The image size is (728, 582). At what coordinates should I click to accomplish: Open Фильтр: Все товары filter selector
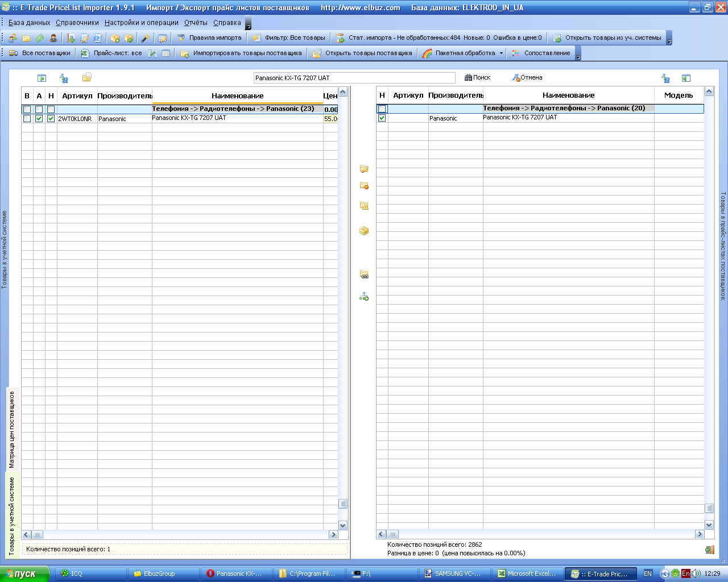tap(289, 38)
